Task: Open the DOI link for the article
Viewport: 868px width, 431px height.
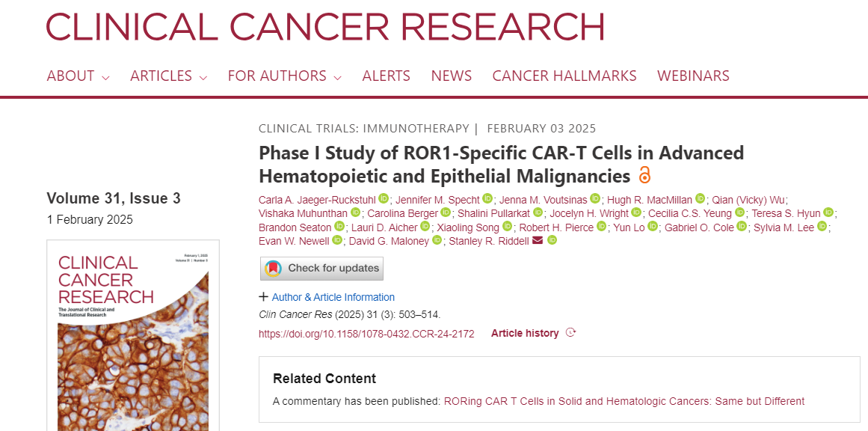Action: pyautogui.click(x=366, y=334)
